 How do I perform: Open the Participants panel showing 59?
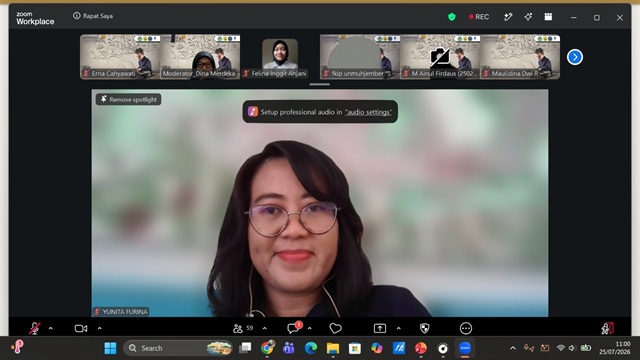[x=243, y=328]
